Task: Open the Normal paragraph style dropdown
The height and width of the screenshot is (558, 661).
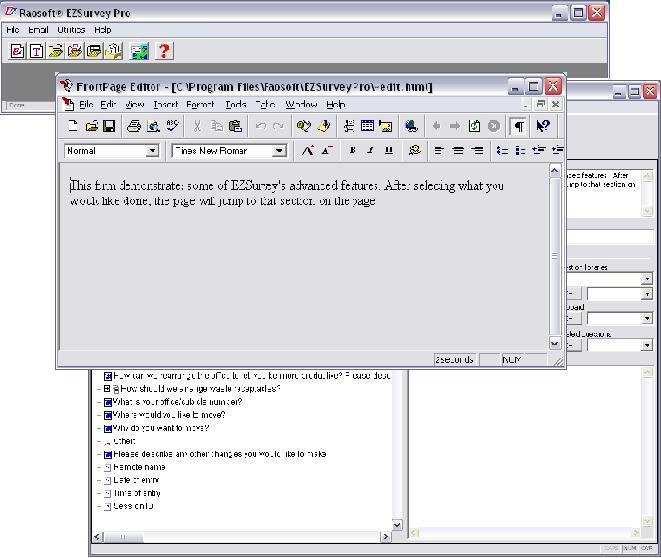Action: pyautogui.click(x=152, y=150)
